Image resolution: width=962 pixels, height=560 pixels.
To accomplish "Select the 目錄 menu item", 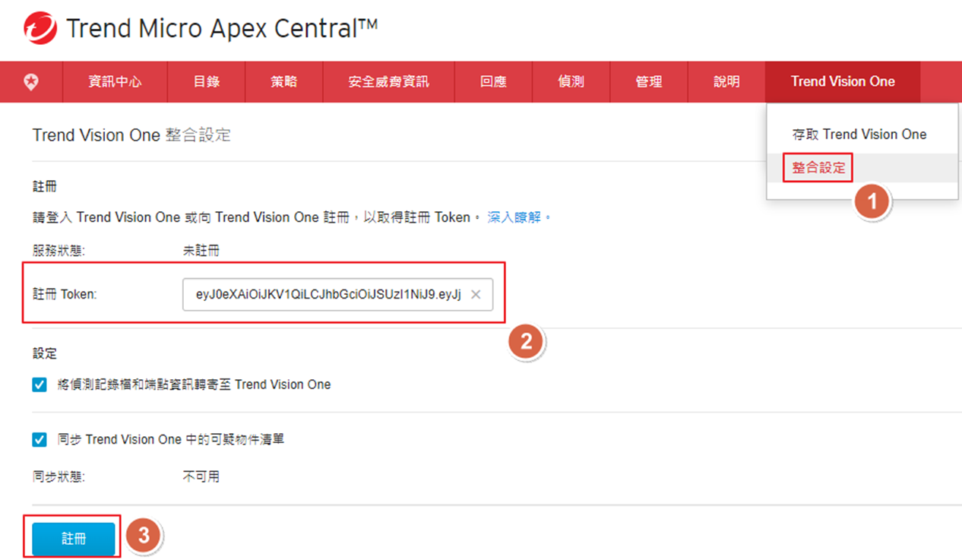I will [206, 82].
